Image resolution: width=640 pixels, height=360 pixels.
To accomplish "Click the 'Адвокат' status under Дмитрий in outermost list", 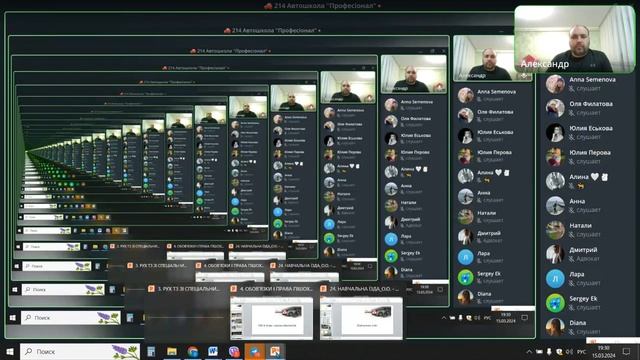I will tap(588, 259).
